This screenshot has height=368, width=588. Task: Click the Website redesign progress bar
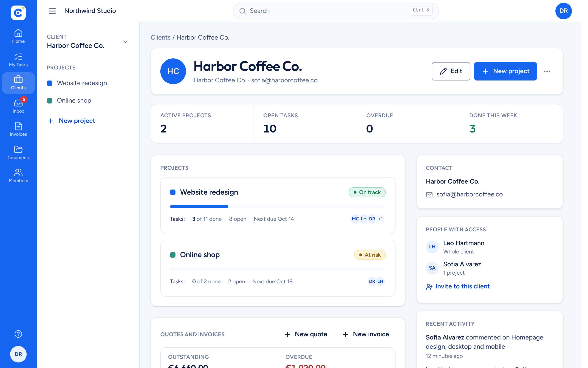[x=277, y=207]
